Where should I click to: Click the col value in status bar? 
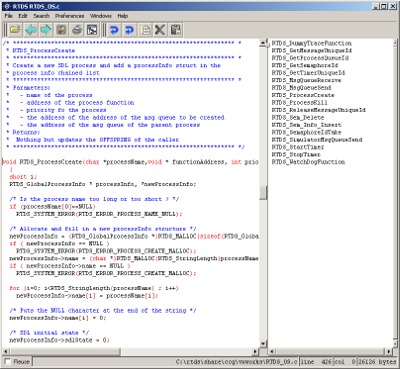click(x=344, y=361)
